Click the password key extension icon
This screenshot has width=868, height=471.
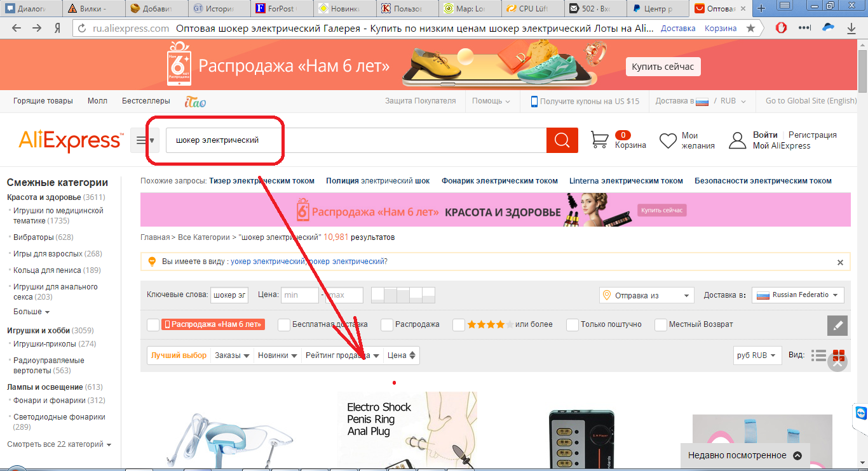coord(805,29)
